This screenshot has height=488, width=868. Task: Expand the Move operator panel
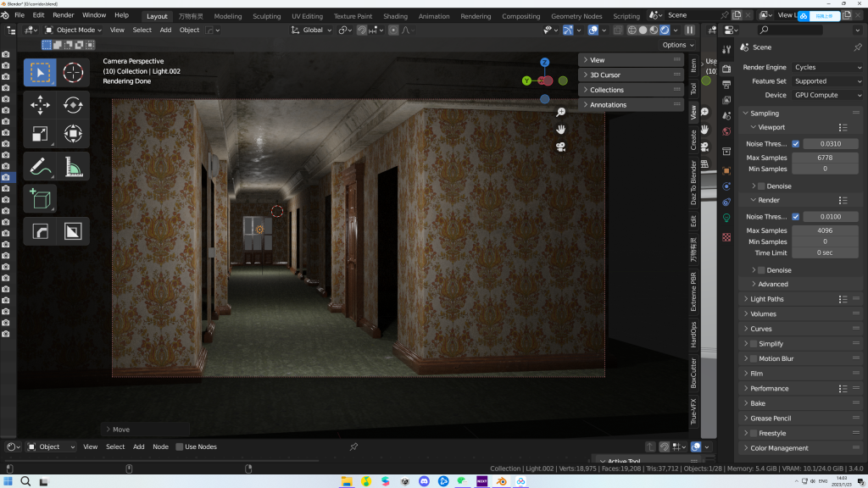pos(145,430)
